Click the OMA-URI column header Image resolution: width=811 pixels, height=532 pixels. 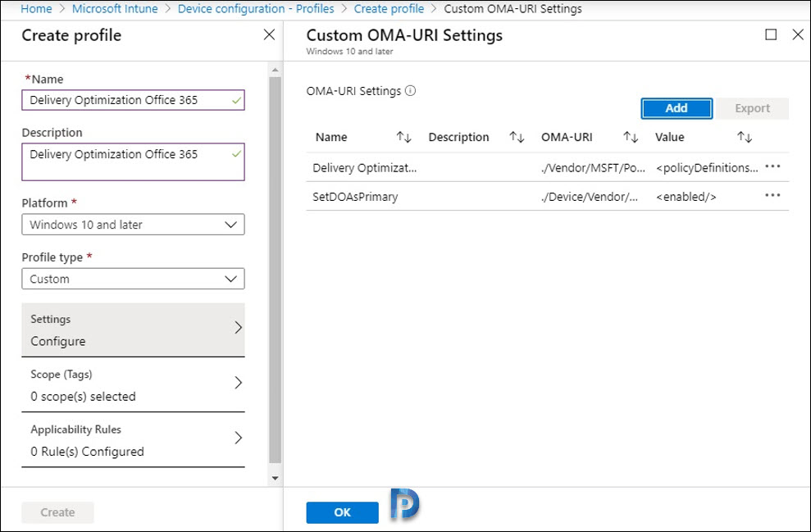tap(567, 137)
